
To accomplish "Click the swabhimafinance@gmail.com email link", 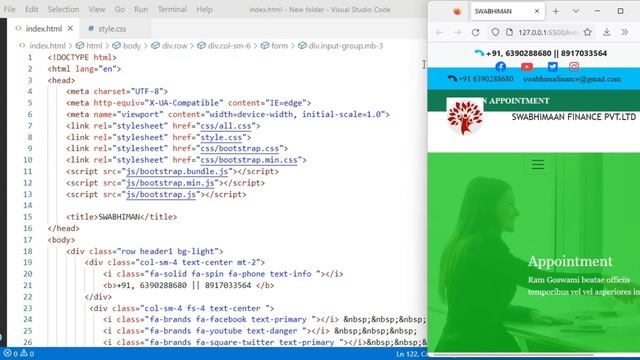I will pos(572,79).
